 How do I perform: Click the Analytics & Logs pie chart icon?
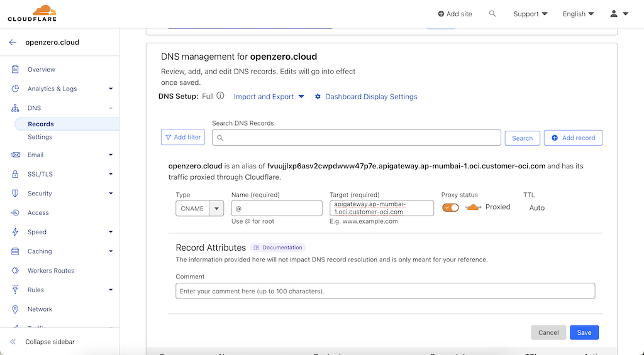click(x=15, y=89)
